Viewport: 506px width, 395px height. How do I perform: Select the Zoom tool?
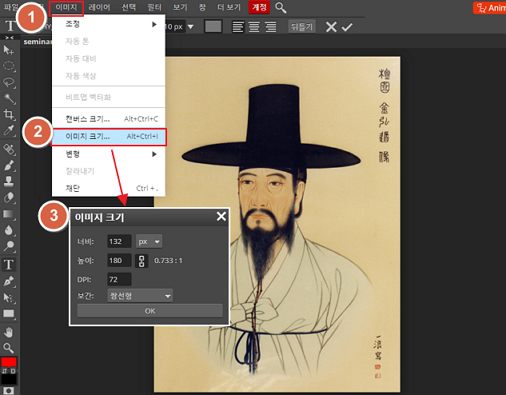8,348
